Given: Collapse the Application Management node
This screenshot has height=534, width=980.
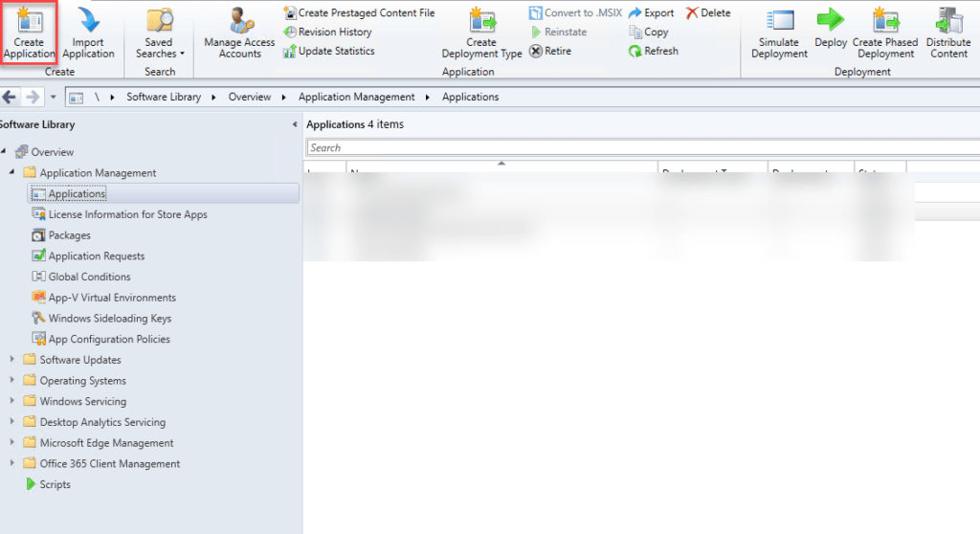Looking at the screenshot, I should (x=12, y=173).
